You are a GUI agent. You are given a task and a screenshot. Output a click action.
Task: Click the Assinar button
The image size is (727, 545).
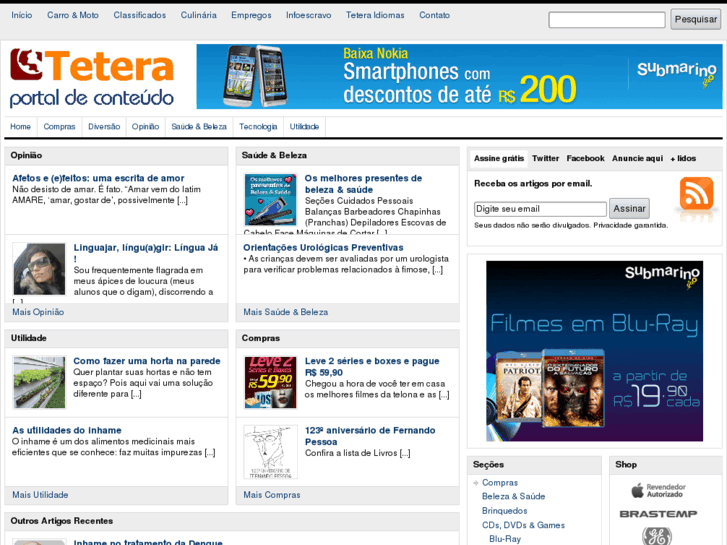coord(629,209)
